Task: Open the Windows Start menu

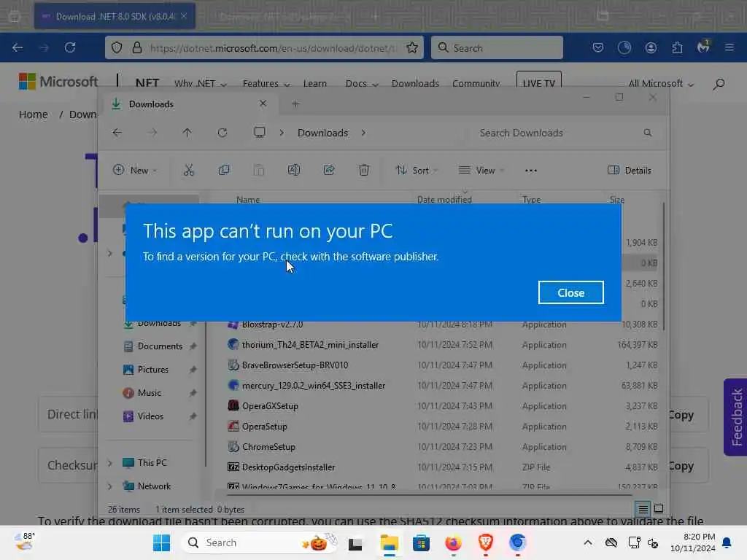Action: pyautogui.click(x=161, y=542)
